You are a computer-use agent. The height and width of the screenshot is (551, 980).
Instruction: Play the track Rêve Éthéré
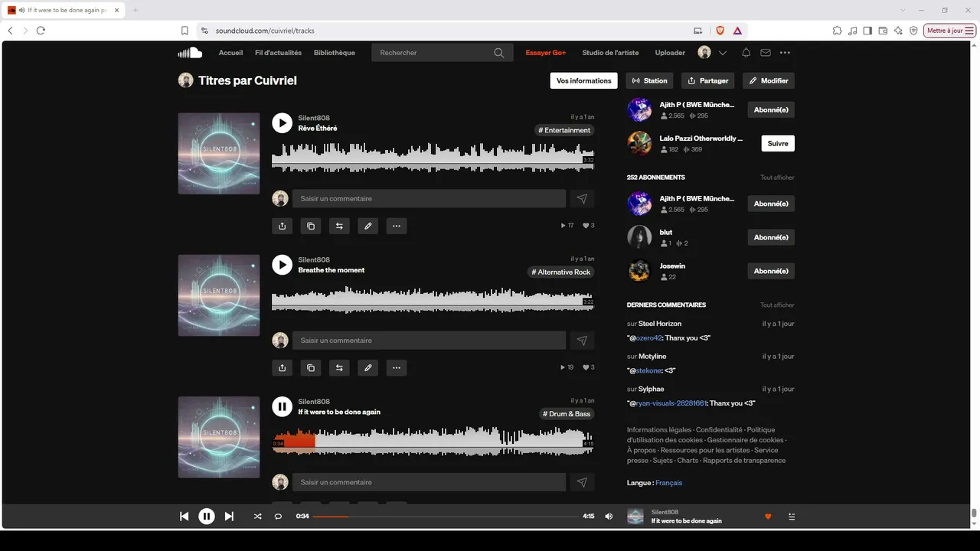point(283,122)
